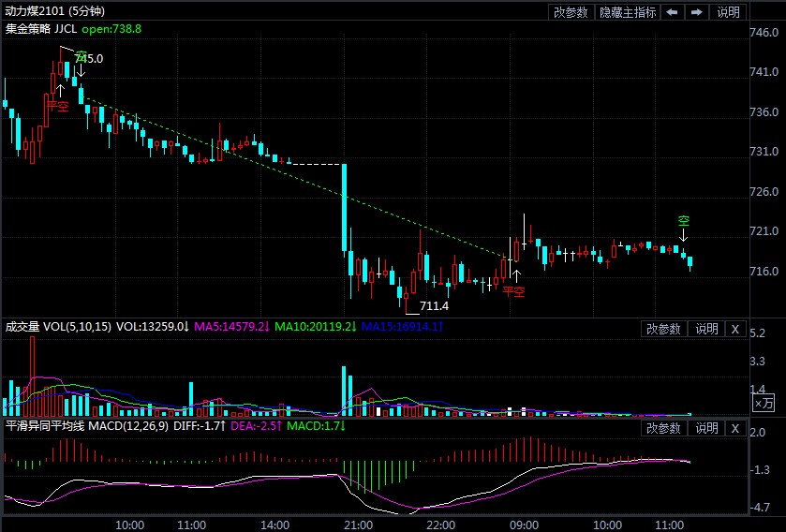The width and height of the screenshot is (786, 532).
Task: Open 改参数 in the MACD panel
Action: pos(663,428)
